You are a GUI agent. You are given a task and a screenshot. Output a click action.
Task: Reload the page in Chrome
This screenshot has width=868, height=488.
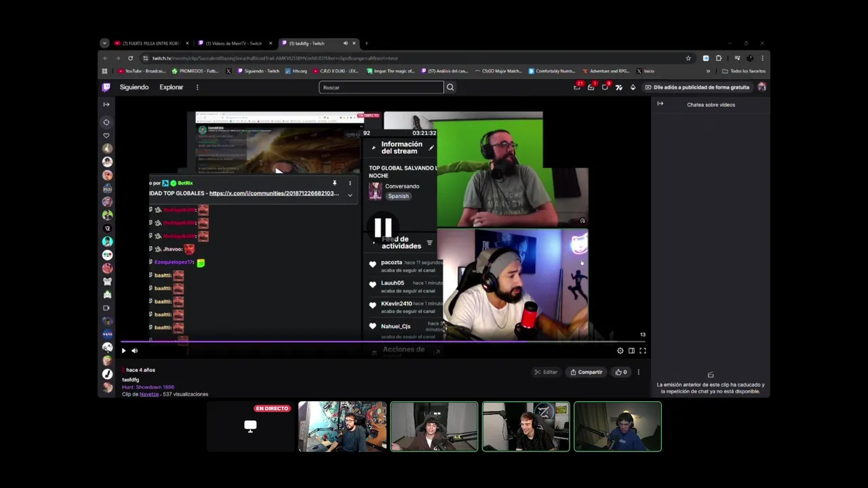tap(130, 58)
